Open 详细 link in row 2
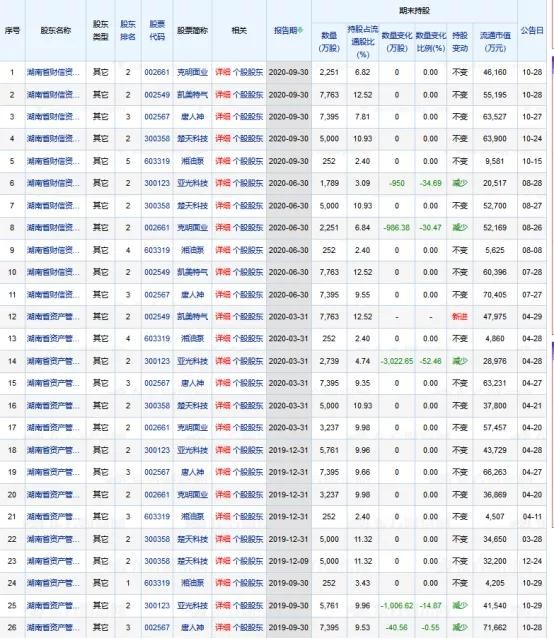 click(223, 95)
